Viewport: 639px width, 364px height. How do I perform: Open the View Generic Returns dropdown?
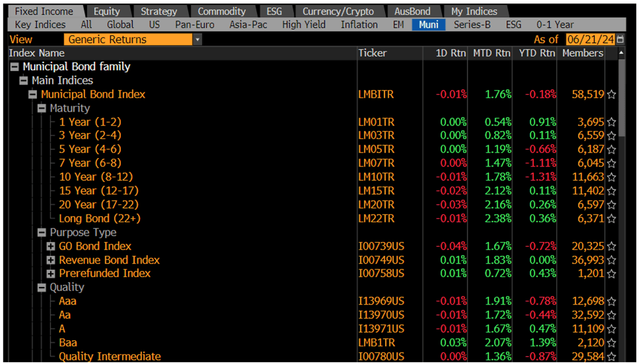click(x=198, y=39)
